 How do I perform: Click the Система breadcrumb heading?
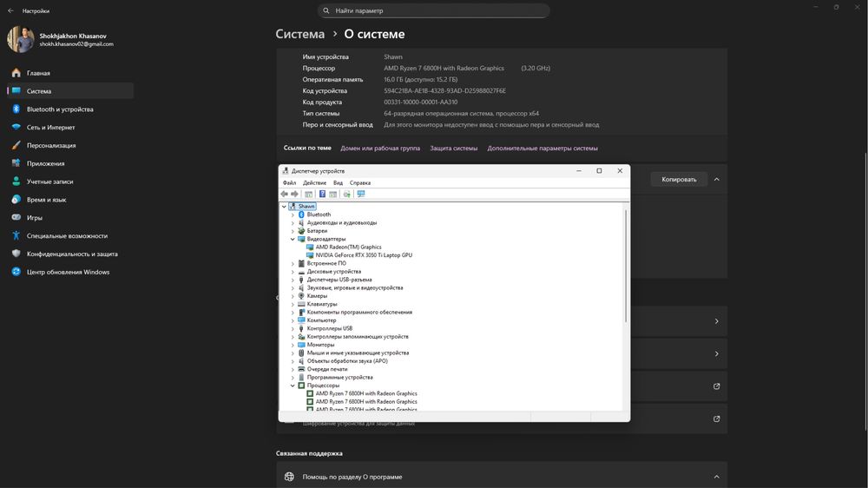click(x=300, y=34)
